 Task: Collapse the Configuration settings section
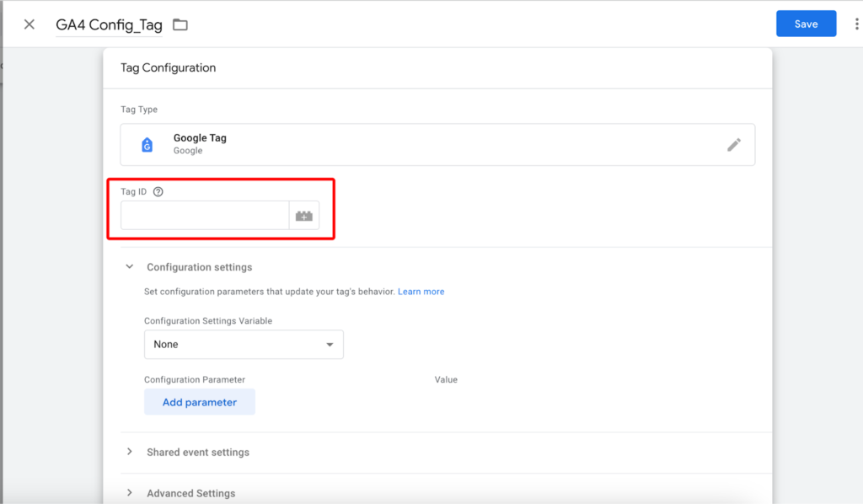129,267
